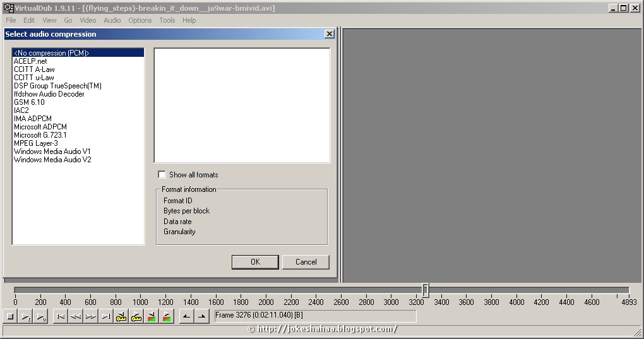This screenshot has width=644, height=339.
Task: Set selection start mark-in
Action: tap(187, 316)
